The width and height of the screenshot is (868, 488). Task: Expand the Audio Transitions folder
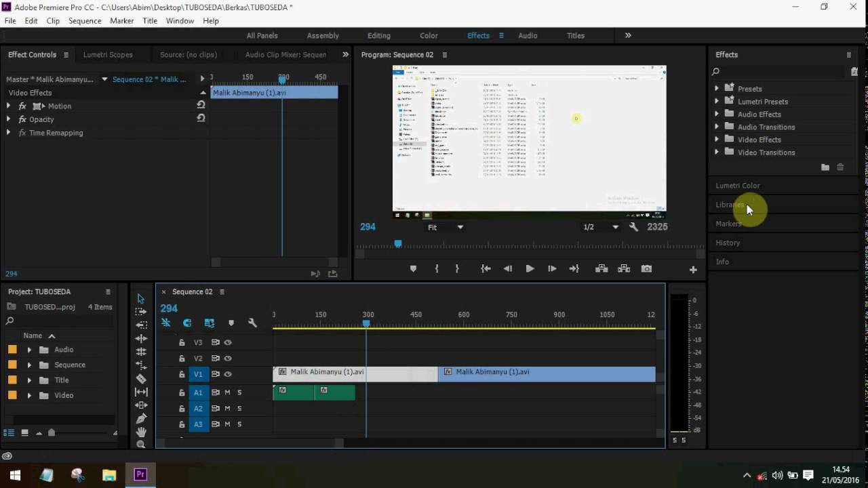(x=717, y=127)
